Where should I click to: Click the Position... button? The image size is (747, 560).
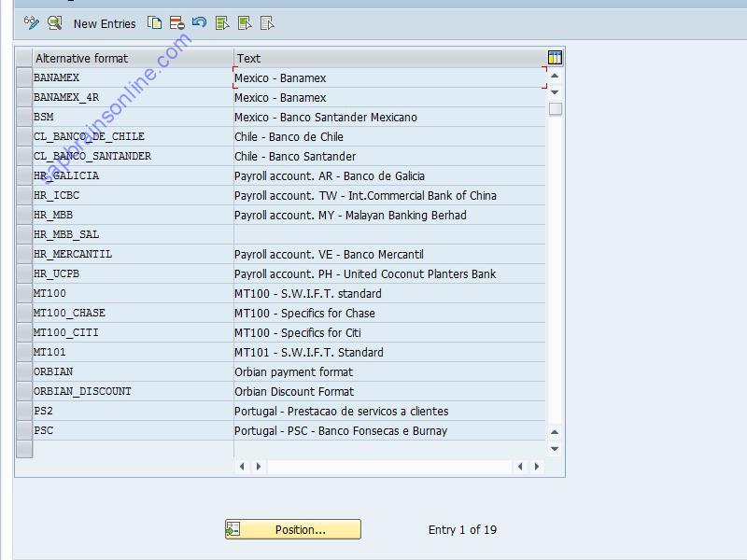coord(293,529)
